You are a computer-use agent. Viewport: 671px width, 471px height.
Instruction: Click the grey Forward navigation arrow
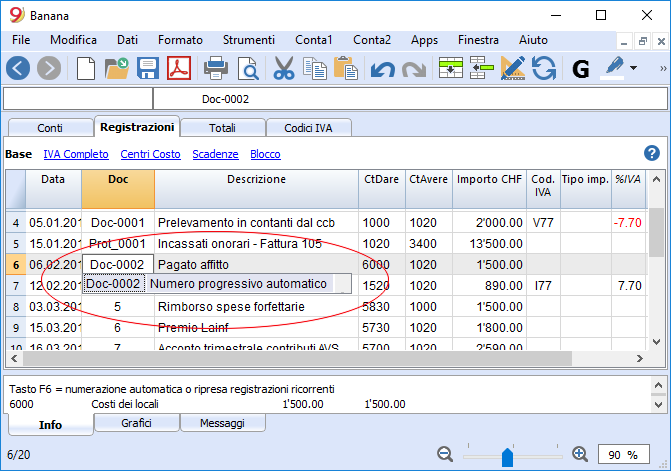click(49, 68)
